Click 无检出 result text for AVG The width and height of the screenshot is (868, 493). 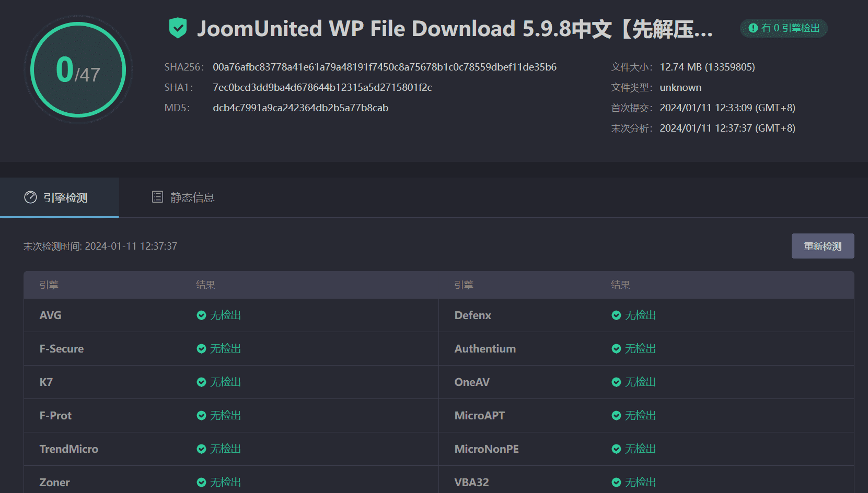coord(225,315)
